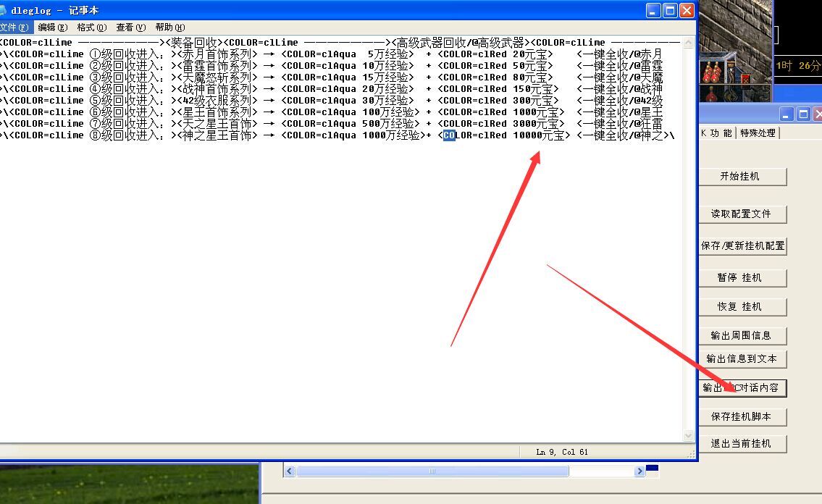Image resolution: width=822 pixels, height=504 pixels.
Task: Click the red potion bundle in game inventory
Action: (x=713, y=72)
